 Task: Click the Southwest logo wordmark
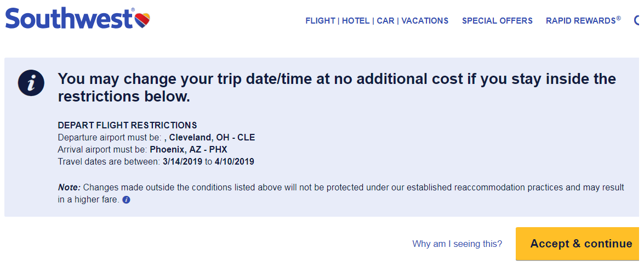pos(69,20)
